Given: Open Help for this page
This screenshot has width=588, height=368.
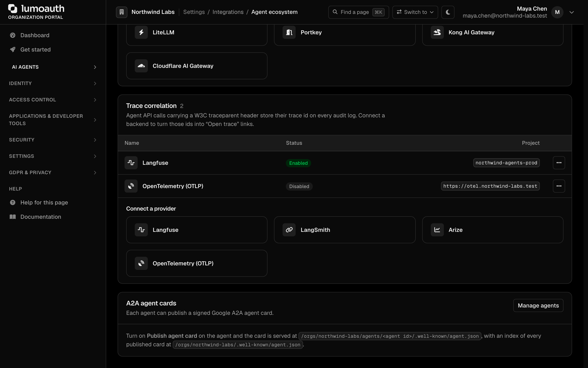Looking at the screenshot, I should click(53, 202).
